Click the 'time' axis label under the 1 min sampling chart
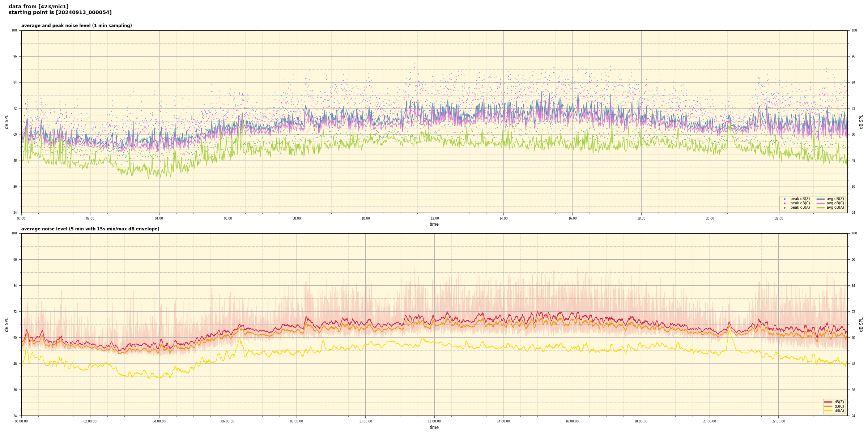 click(434, 224)
